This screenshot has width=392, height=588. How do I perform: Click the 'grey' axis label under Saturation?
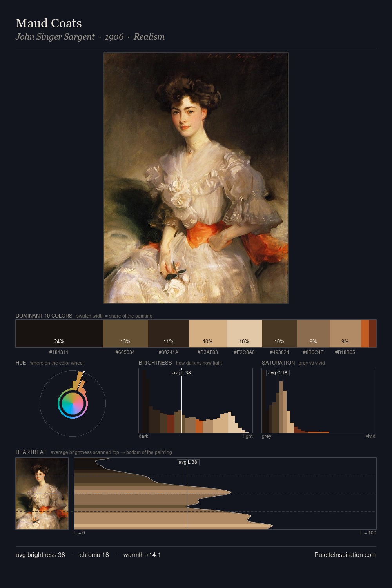click(267, 436)
